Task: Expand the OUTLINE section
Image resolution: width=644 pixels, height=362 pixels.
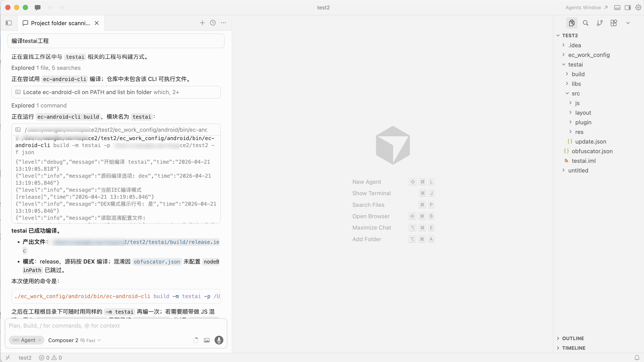Action: tap(573, 338)
